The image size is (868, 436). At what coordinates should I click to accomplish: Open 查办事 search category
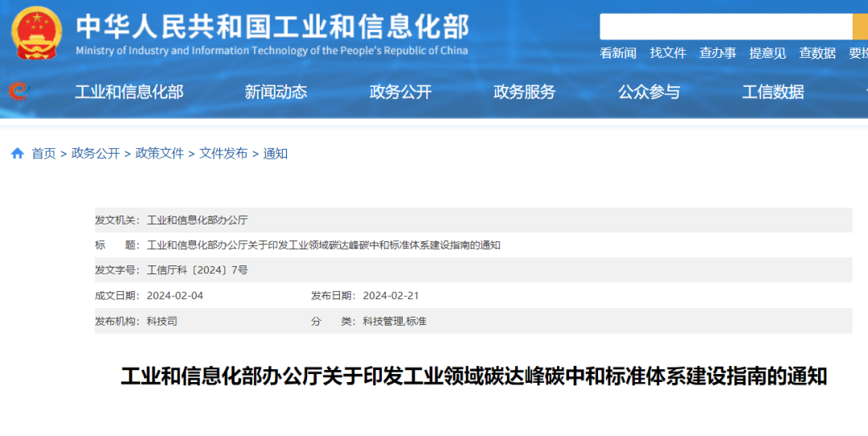pos(718,53)
